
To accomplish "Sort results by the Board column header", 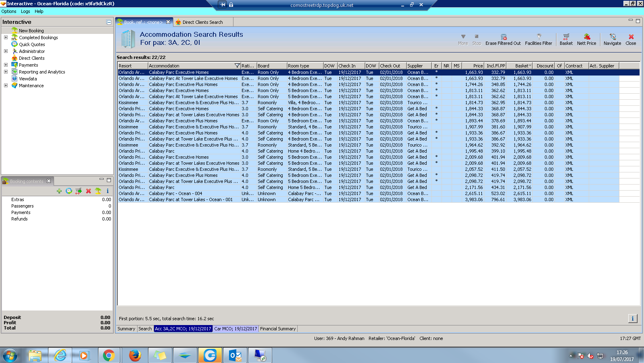I will (272, 66).
